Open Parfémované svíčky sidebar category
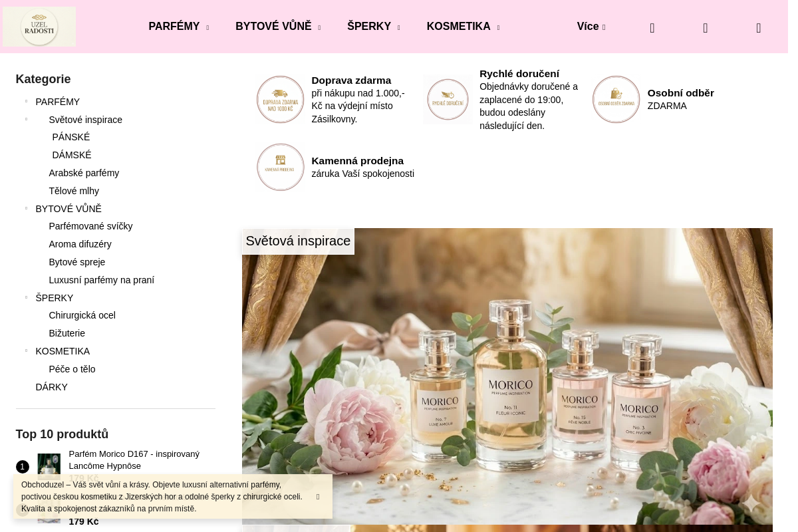 click(90, 226)
